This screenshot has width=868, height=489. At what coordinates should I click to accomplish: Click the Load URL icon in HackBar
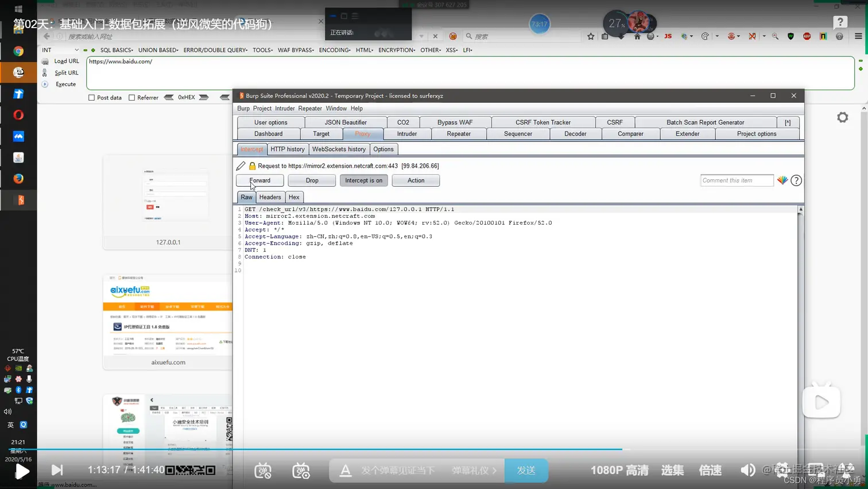(45, 61)
